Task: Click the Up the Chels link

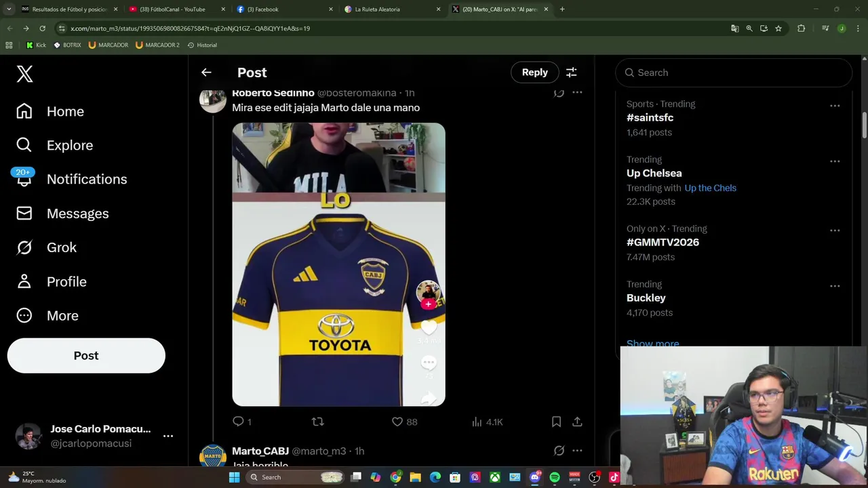Action: (710, 188)
